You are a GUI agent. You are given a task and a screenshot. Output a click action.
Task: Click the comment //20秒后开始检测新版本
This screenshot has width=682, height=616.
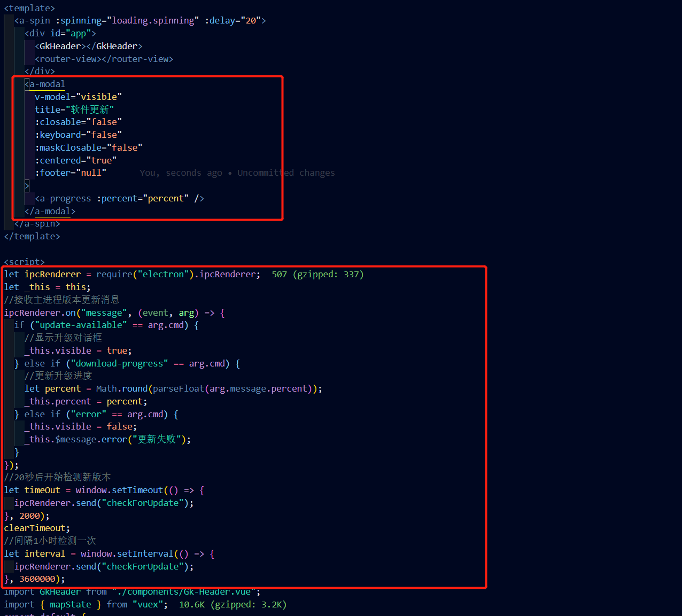[x=58, y=478]
